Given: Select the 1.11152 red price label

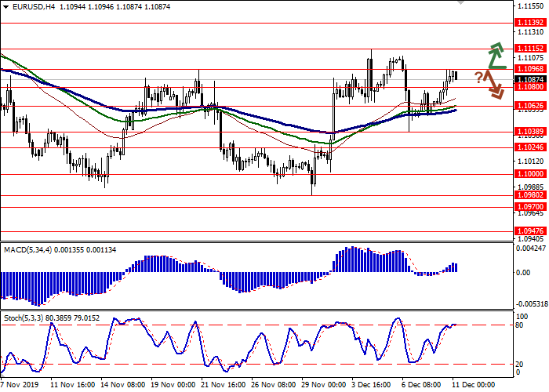Looking at the screenshot, I should [530, 49].
